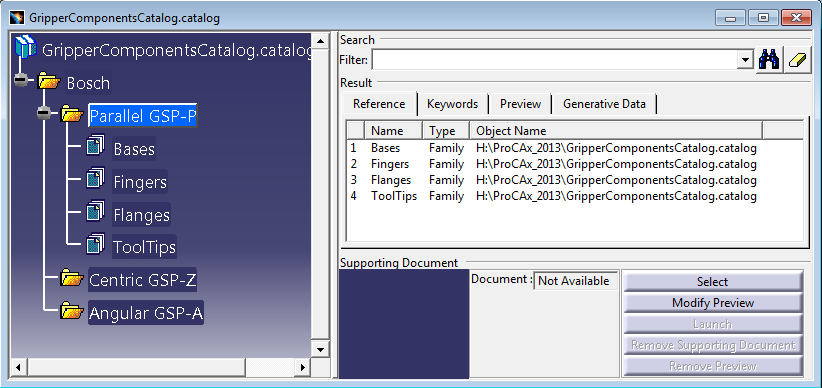The width and height of the screenshot is (822, 388).
Task: Click the Centric GSP-Z folder icon
Action: [x=72, y=278]
